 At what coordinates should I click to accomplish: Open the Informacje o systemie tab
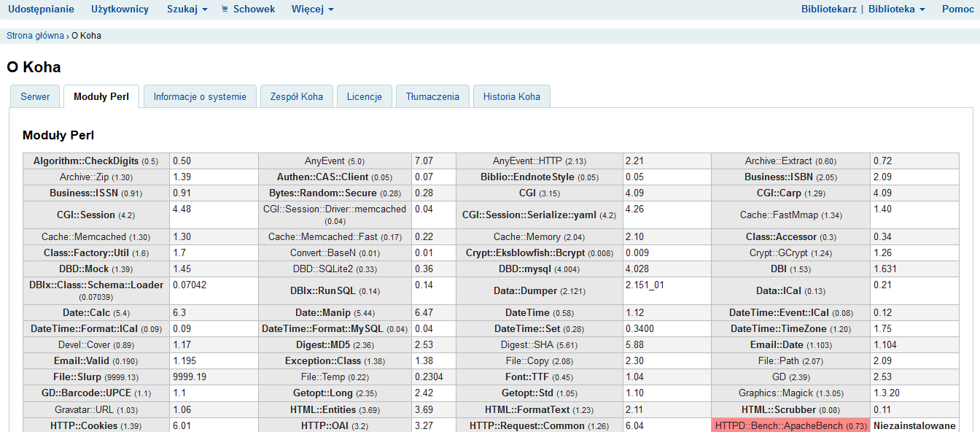[x=200, y=96]
